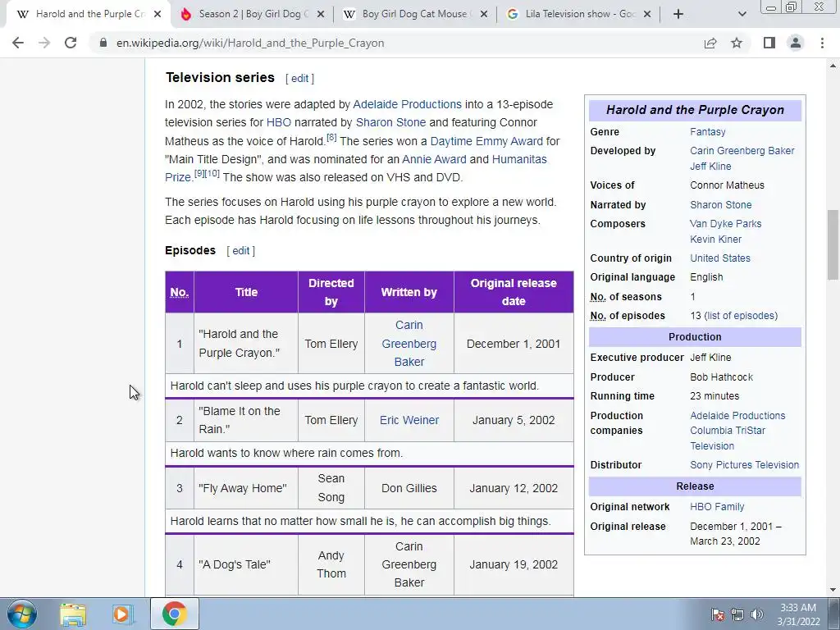Edit the Television series section
The image size is (840, 630).
pyautogui.click(x=299, y=78)
